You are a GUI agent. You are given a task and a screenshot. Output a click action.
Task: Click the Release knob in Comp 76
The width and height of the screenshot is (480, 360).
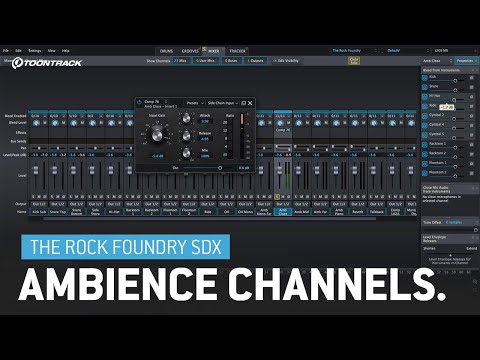pos(186,136)
